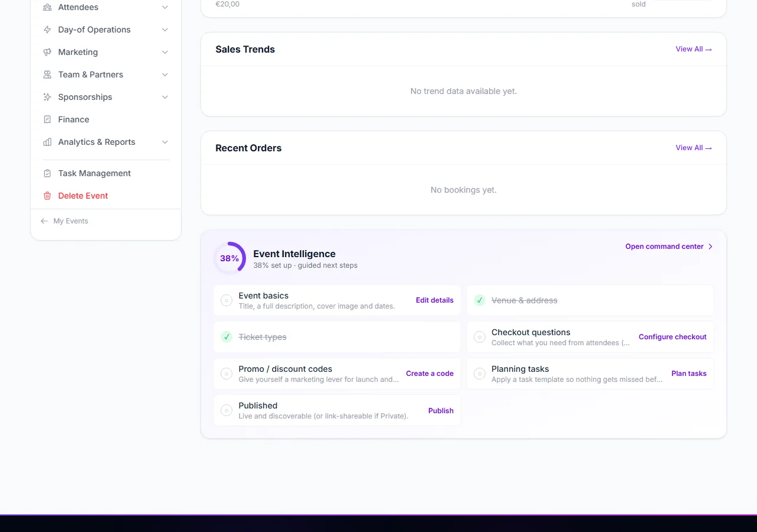Open the Sponsorships menu item
Image resolution: width=757 pixels, height=532 pixels.
(x=106, y=97)
